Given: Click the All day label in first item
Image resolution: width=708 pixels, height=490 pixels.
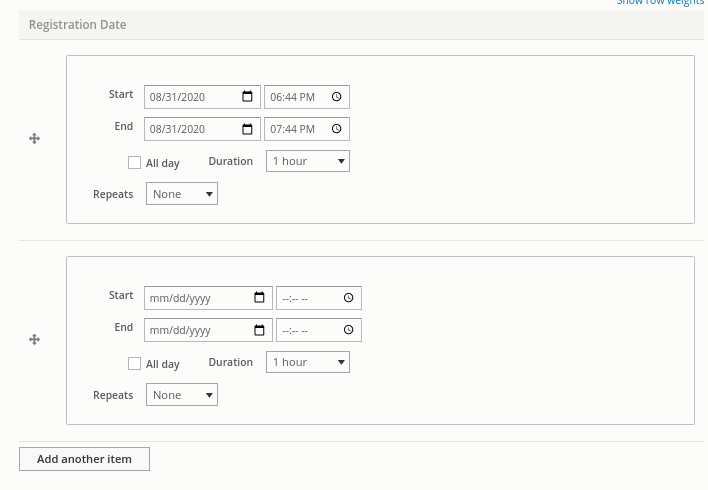Looking at the screenshot, I should click(163, 163).
